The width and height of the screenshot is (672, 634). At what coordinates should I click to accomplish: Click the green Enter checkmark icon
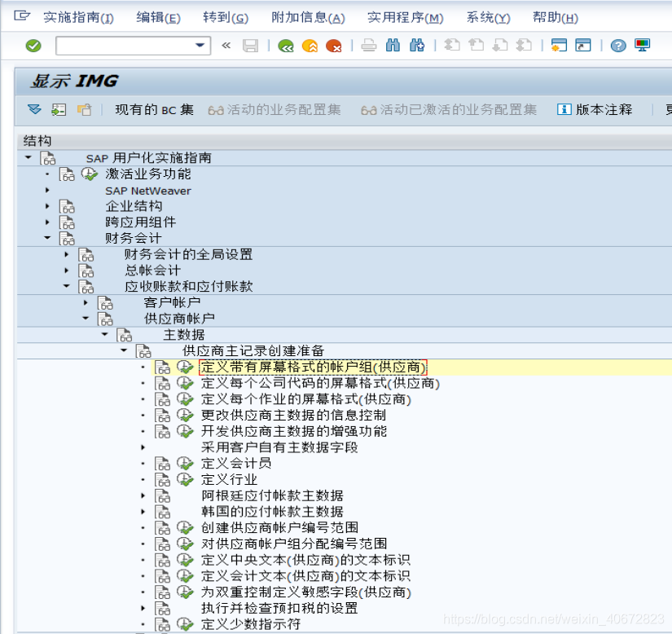[33, 46]
